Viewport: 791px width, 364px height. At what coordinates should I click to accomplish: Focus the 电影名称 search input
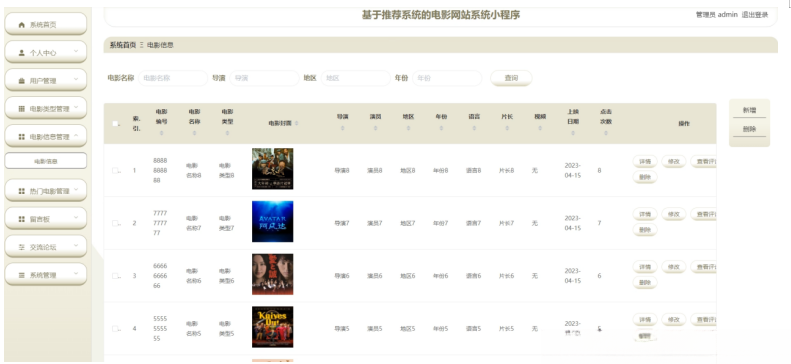[173, 78]
